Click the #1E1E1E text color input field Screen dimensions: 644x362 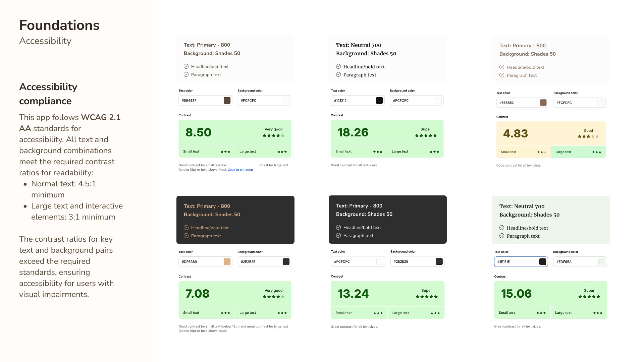click(521, 262)
